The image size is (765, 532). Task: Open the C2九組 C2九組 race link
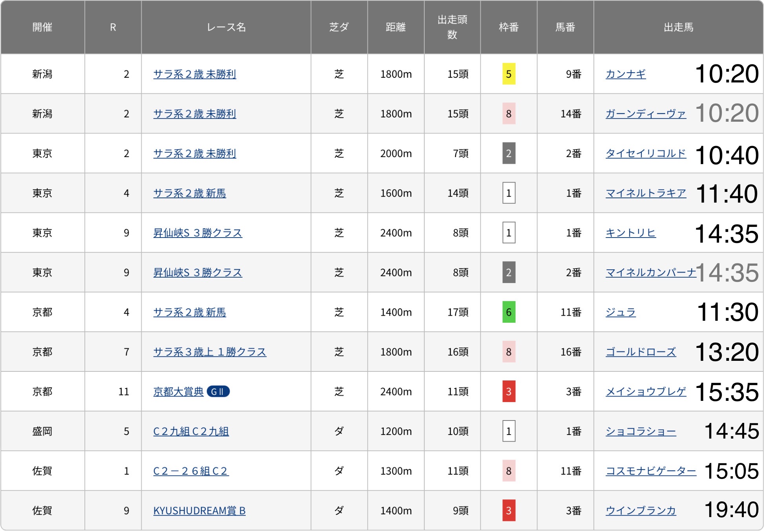(x=191, y=431)
